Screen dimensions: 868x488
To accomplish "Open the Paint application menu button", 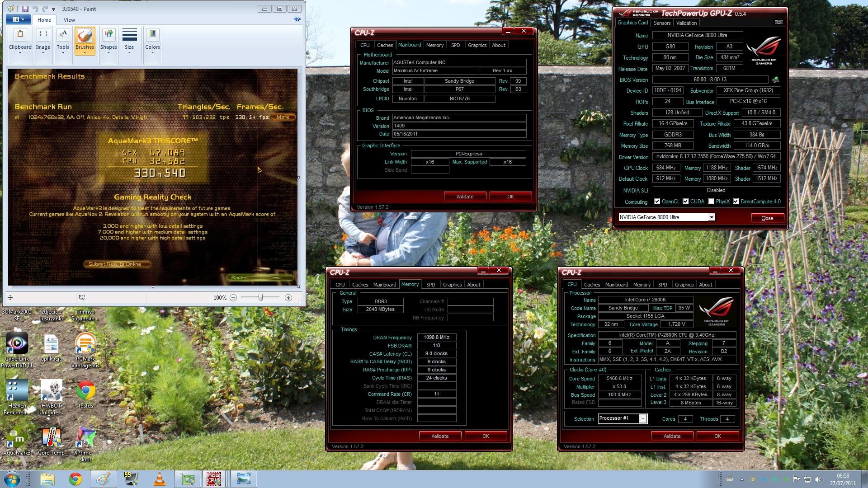I will 19,19.
